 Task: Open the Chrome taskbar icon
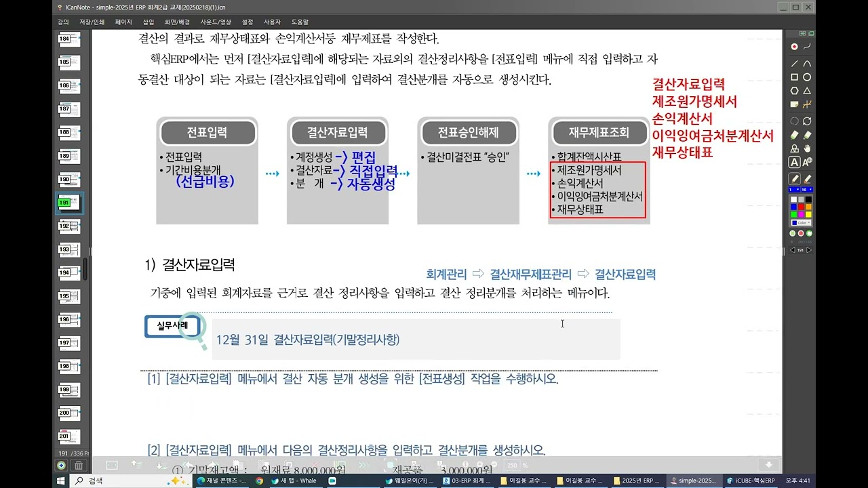pyautogui.click(x=259, y=481)
